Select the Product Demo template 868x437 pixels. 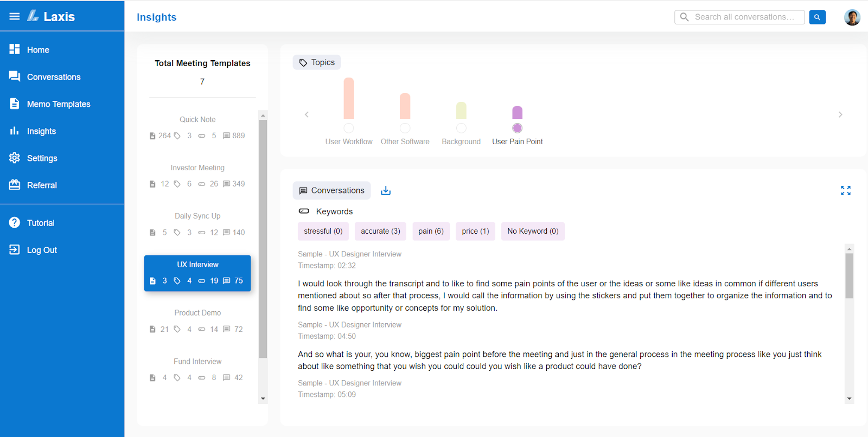click(x=197, y=321)
